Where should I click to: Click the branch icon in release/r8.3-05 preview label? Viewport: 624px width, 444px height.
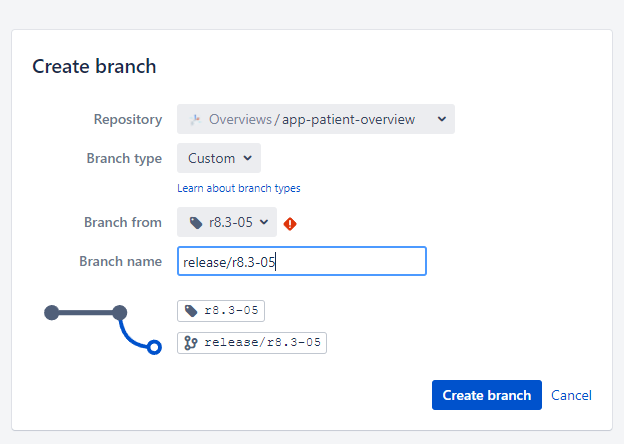click(191, 343)
